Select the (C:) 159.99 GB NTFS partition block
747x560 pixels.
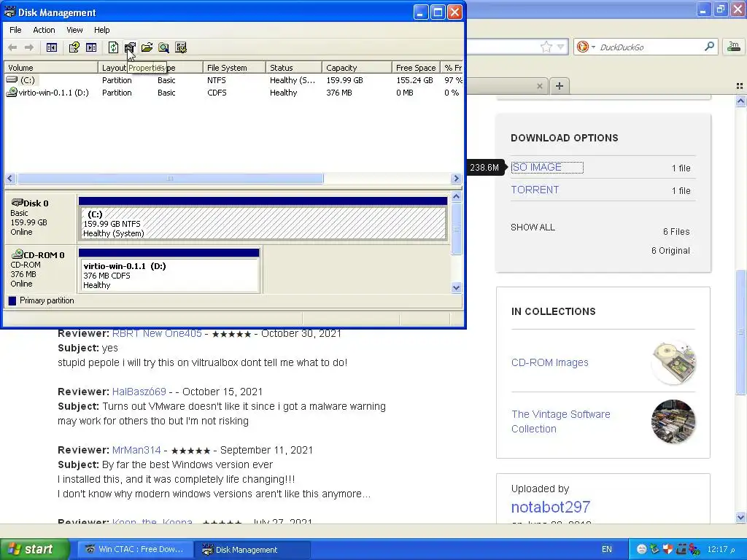(263, 218)
